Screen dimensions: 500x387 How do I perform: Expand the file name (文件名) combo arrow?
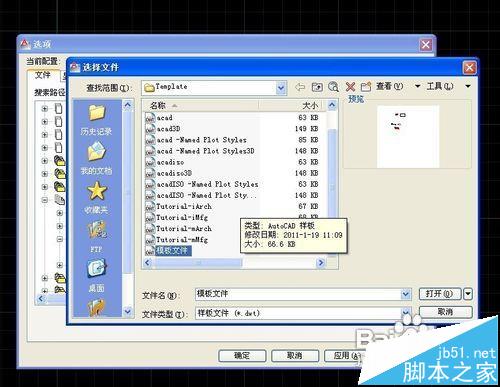(x=406, y=294)
